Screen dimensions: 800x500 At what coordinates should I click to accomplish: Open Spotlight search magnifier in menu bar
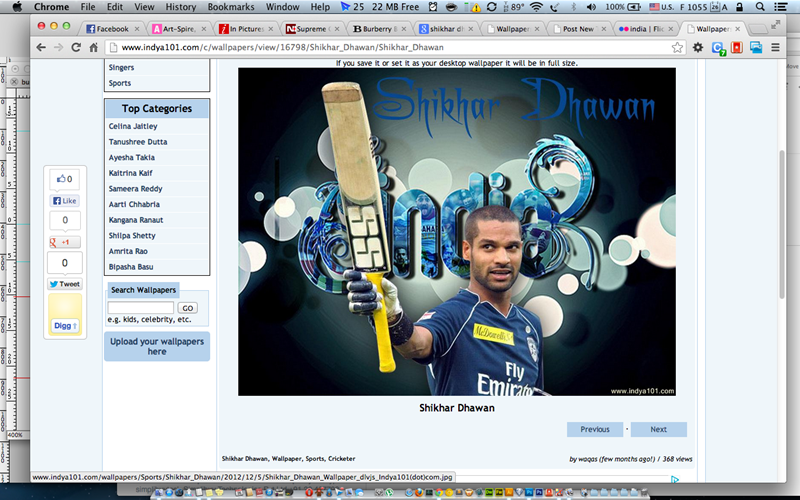point(760,7)
